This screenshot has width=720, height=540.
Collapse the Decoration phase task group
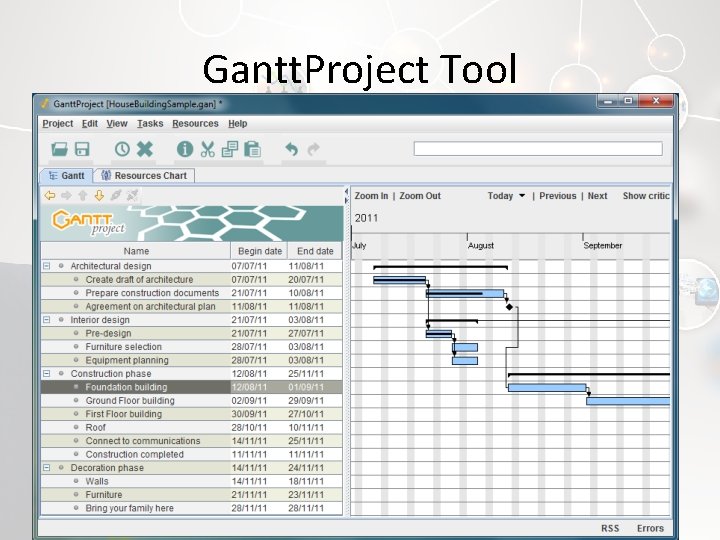tap(46, 467)
